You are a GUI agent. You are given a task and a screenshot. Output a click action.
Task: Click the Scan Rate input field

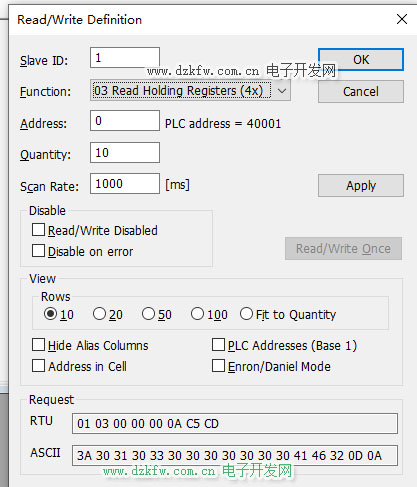point(125,183)
